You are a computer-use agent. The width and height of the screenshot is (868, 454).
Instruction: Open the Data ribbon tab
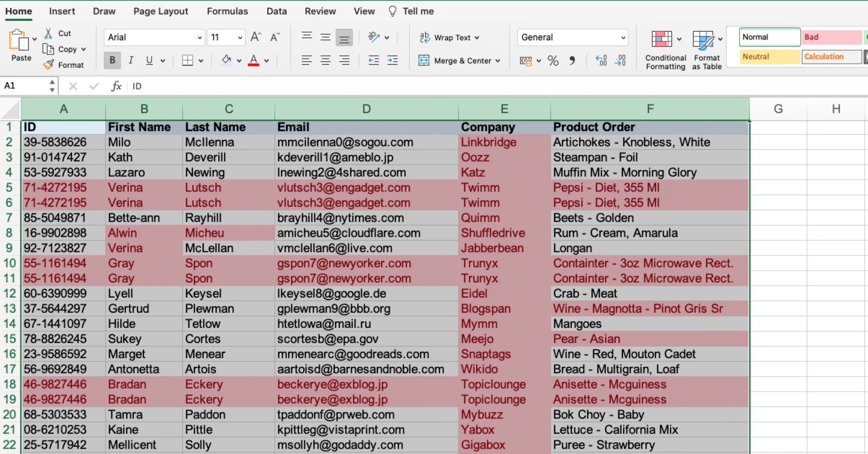coord(277,11)
